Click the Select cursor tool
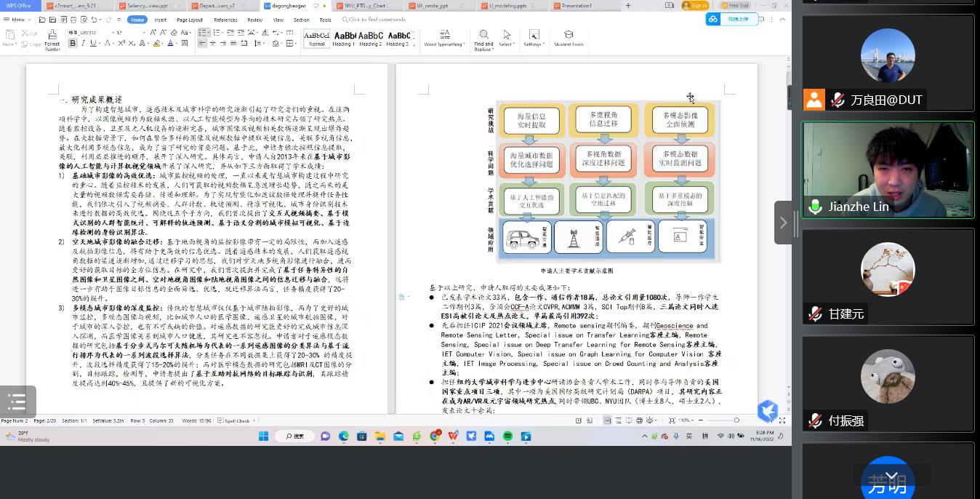Viewport: 980px width, 499px height. [507, 39]
